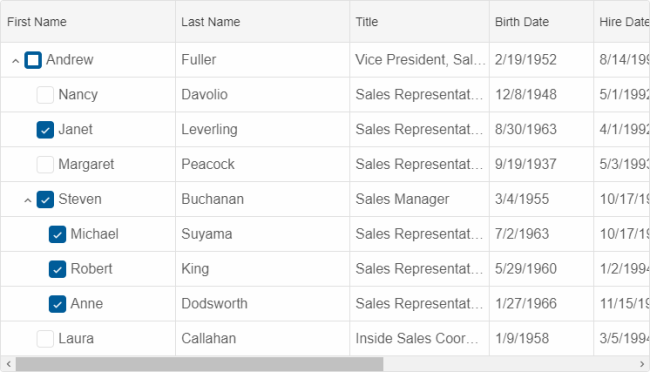Toggle the Andrew row checkbox
The image size is (650, 372).
coord(33,60)
